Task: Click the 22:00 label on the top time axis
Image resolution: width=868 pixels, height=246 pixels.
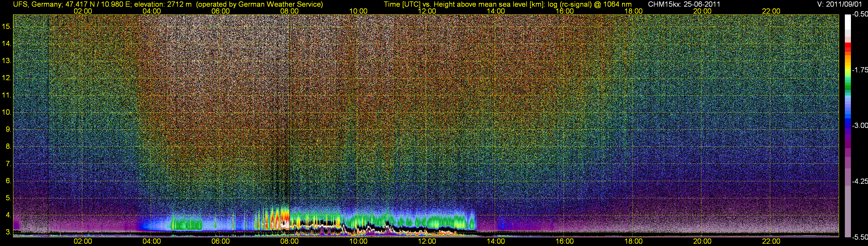Action: point(771,11)
